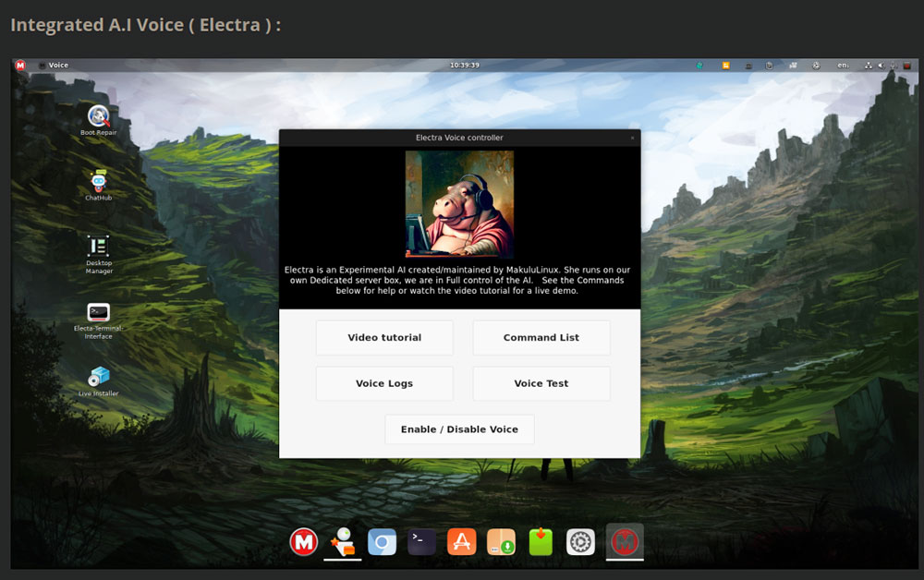Open the Electa-Terminal Interface desktop icon
The height and width of the screenshot is (580, 924).
click(x=99, y=320)
